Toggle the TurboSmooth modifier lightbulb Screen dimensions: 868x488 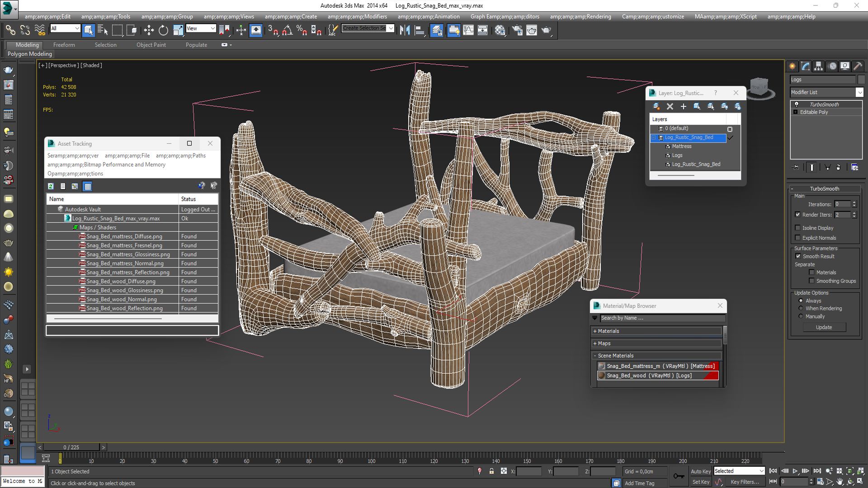[x=796, y=104]
